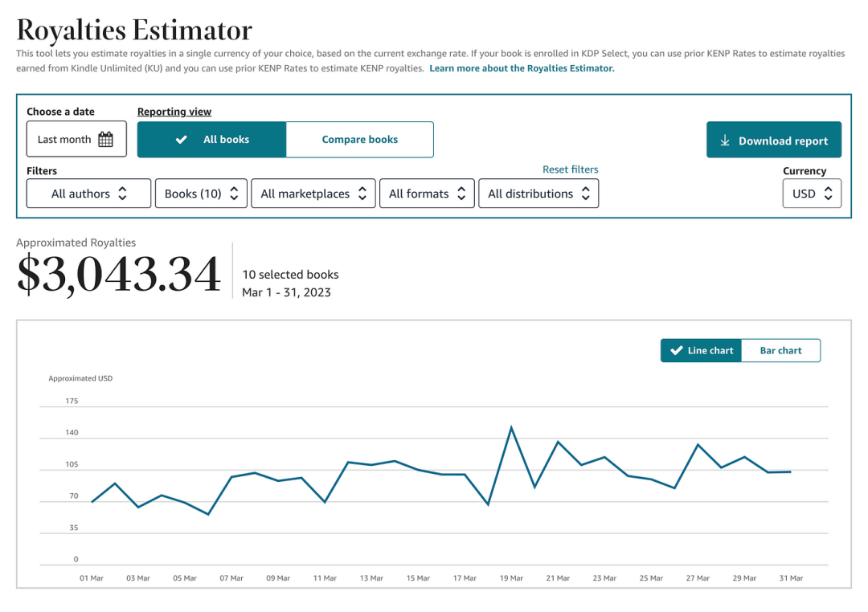Switch to Compare books view
The image size is (868, 612).
(359, 140)
